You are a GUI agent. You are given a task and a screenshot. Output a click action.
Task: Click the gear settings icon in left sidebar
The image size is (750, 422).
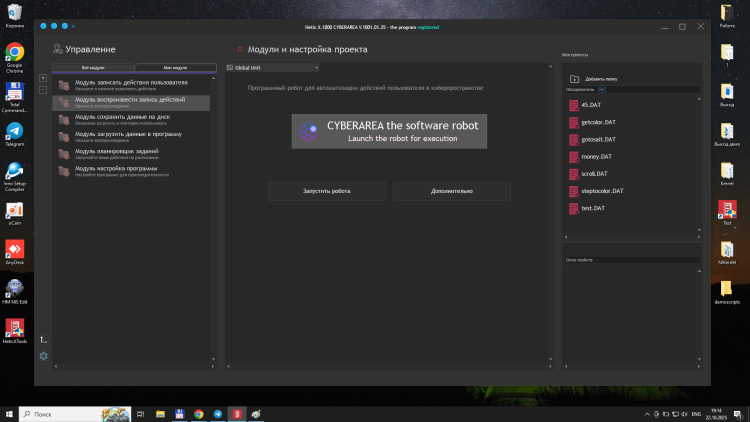point(43,355)
